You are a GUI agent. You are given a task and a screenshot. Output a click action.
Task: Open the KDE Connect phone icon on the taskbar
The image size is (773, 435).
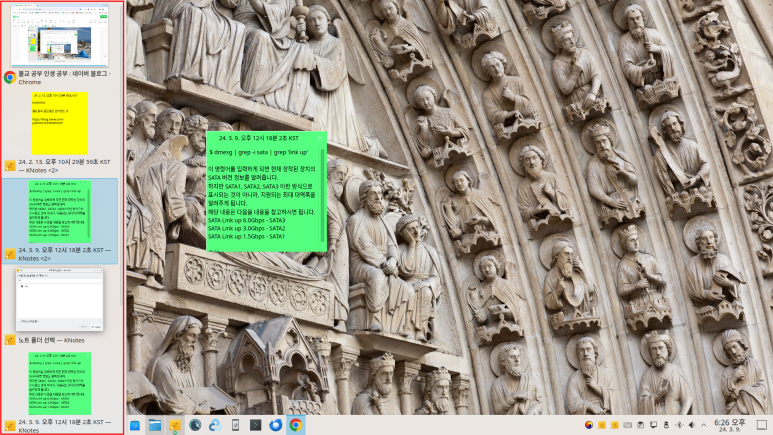[235, 425]
